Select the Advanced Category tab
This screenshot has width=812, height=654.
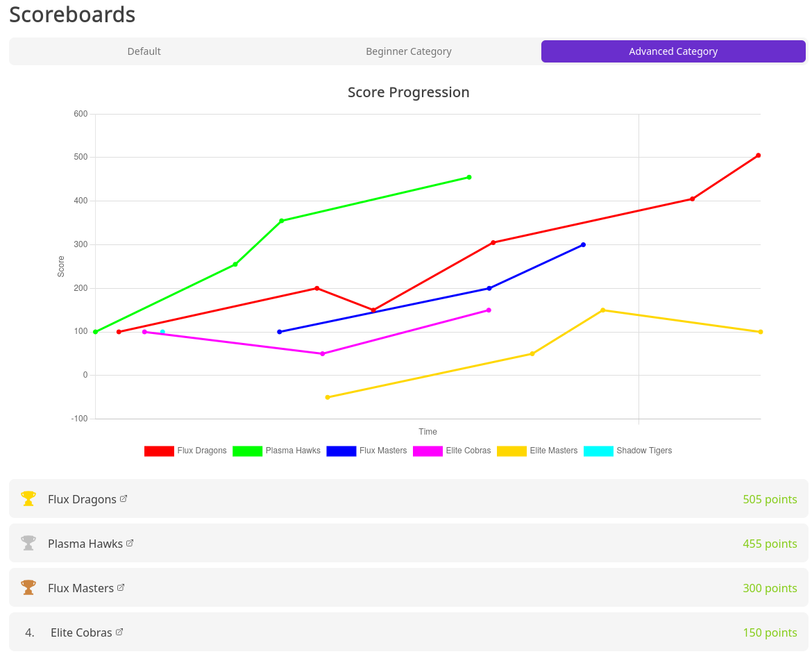[x=673, y=51]
